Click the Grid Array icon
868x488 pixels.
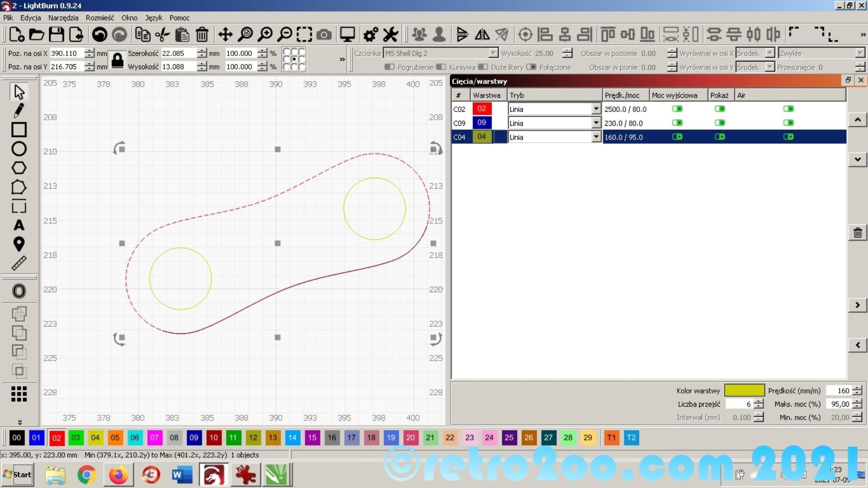(x=19, y=394)
